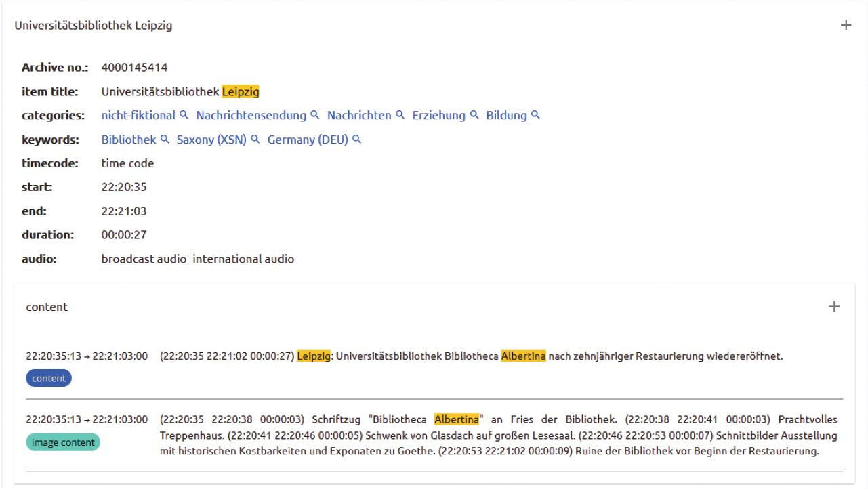Select the archive number 4000145414

[134, 68]
